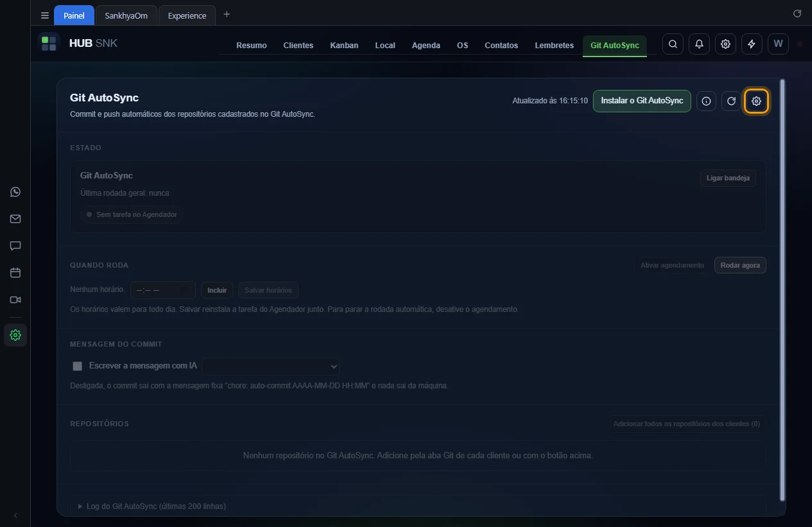Image resolution: width=812 pixels, height=527 pixels.
Task: Click Adicionar todos os repositórios dos clientes
Action: (686, 424)
